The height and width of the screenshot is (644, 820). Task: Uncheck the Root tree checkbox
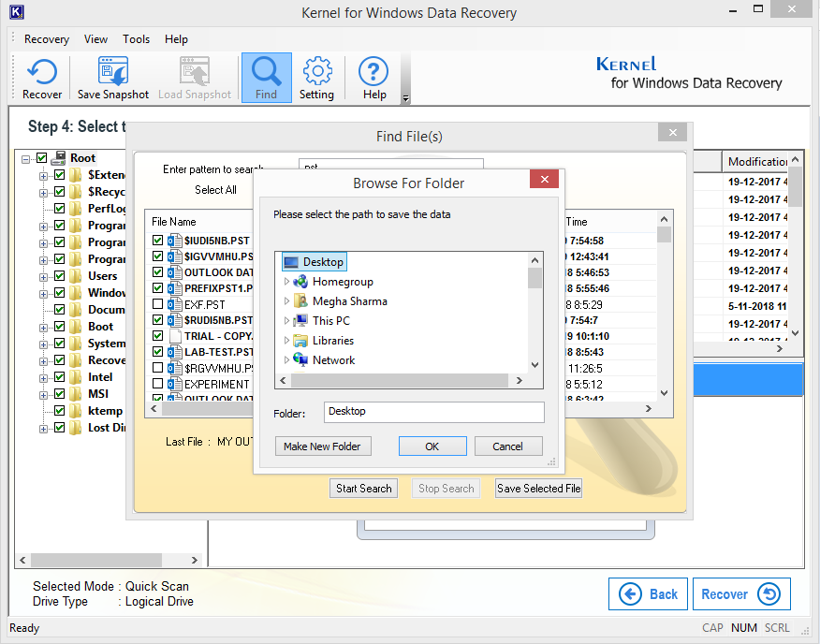(42, 158)
